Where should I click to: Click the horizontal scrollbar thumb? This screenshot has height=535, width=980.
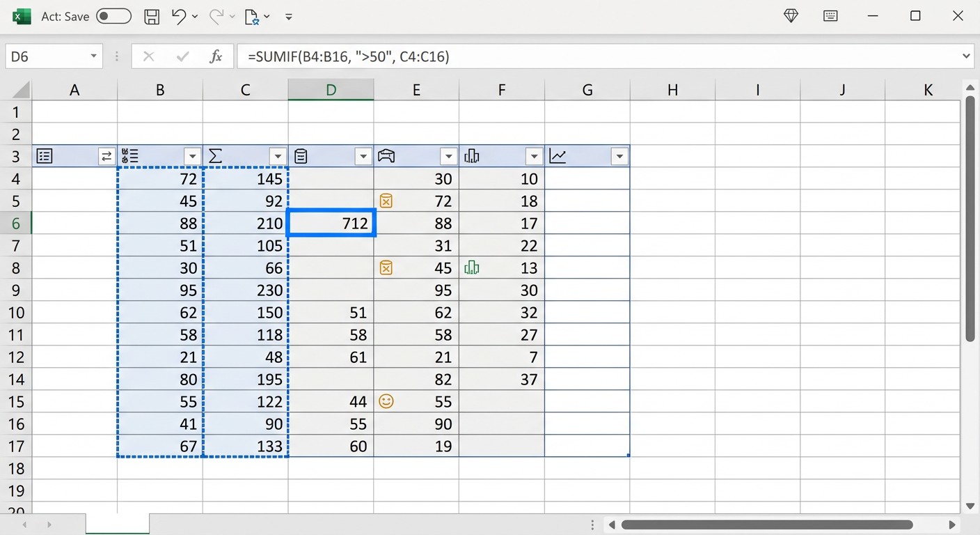coord(767,525)
